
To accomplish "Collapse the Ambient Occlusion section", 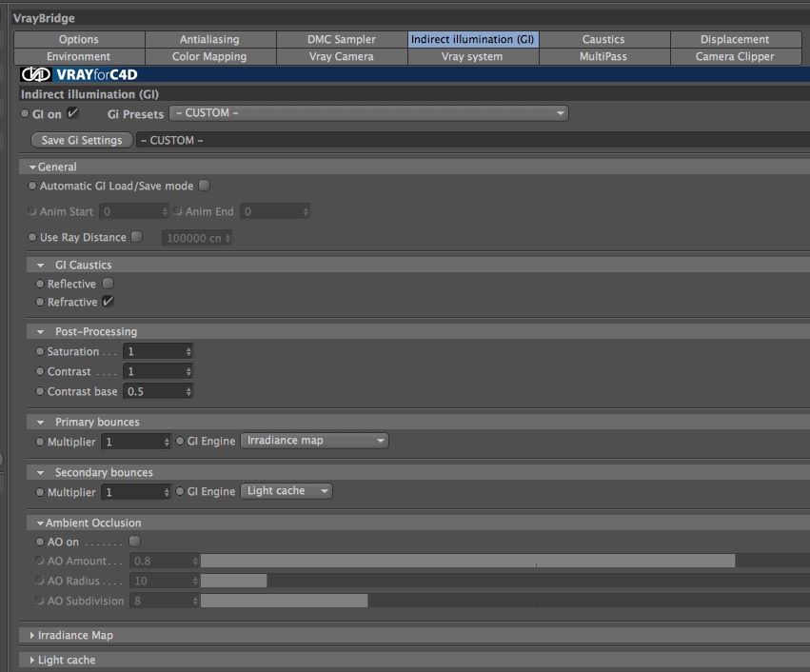I will tap(40, 523).
